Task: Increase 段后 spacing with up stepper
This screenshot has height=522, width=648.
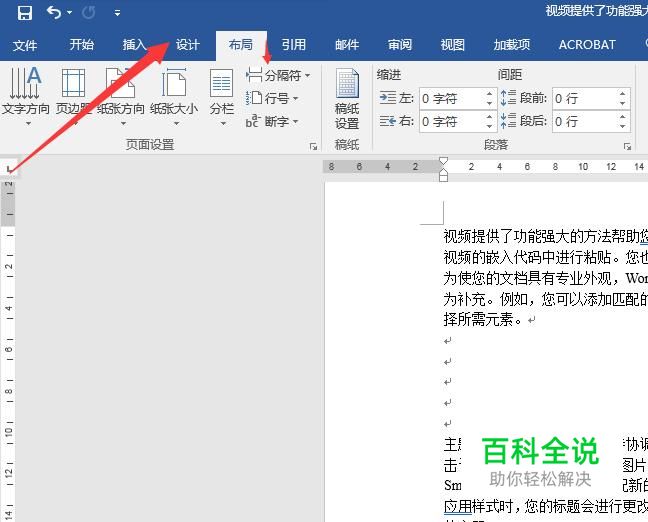Action: tap(623, 117)
